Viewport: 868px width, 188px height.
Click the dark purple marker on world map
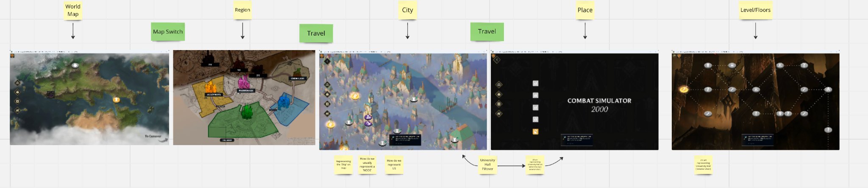[50, 95]
